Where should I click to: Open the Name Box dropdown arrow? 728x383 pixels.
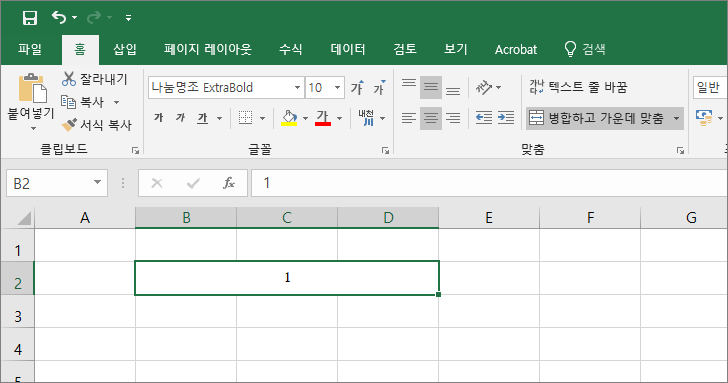click(98, 182)
